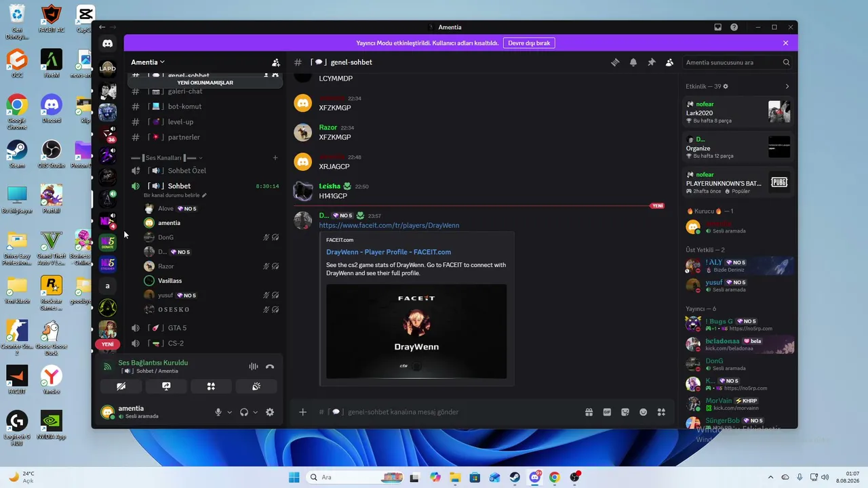The height and width of the screenshot is (488, 868).
Task: Open level-up text channel
Action: pos(205,122)
